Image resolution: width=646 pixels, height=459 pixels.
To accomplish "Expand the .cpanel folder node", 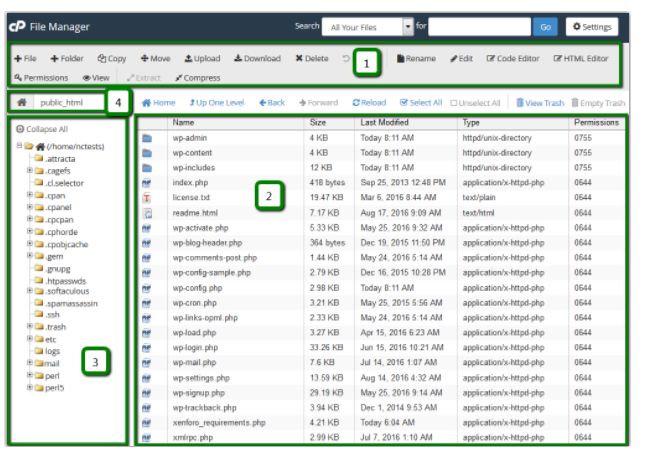I will coord(30,206).
